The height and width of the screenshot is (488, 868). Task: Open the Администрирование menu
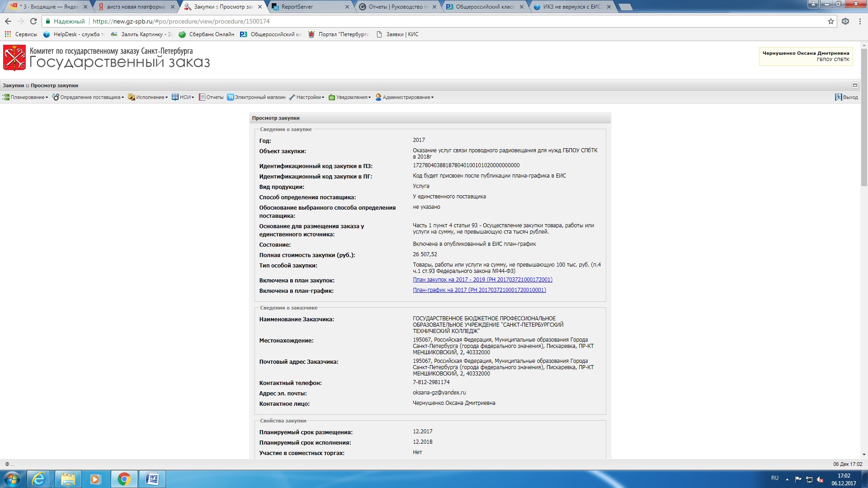pyautogui.click(x=405, y=97)
